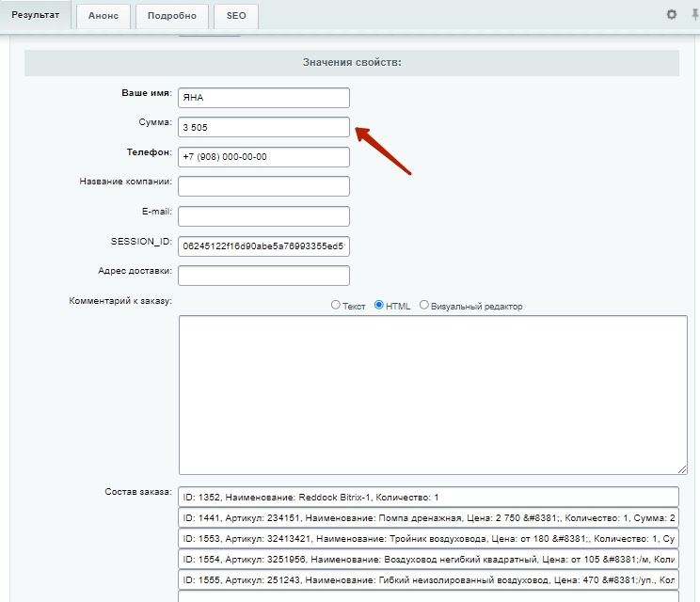The height and width of the screenshot is (602, 700).
Task: Switch to the Результат tab
Action: 35,15
